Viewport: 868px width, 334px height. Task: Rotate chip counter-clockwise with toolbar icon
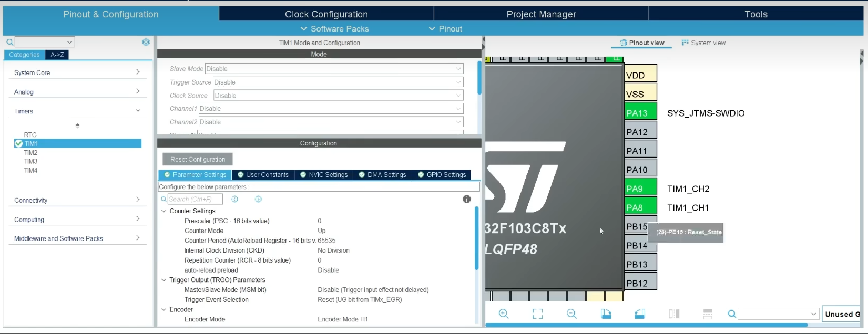pos(640,314)
